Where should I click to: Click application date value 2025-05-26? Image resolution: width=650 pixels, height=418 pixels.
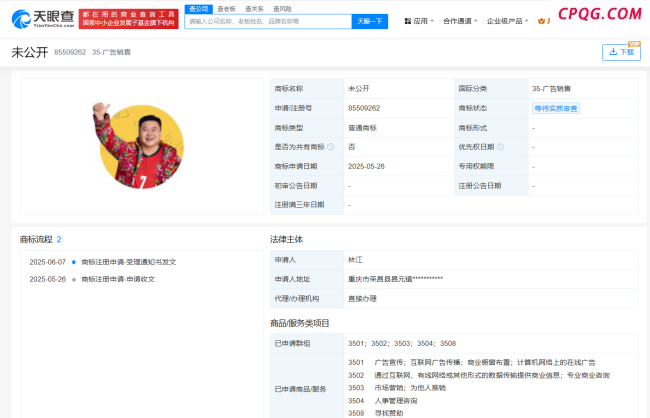[x=366, y=166]
